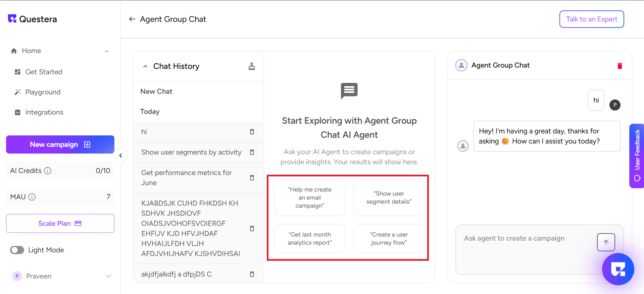Delete 'Show user segments by activity' chat
The width and height of the screenshot is (644, 294).
(x=252, y=152)
